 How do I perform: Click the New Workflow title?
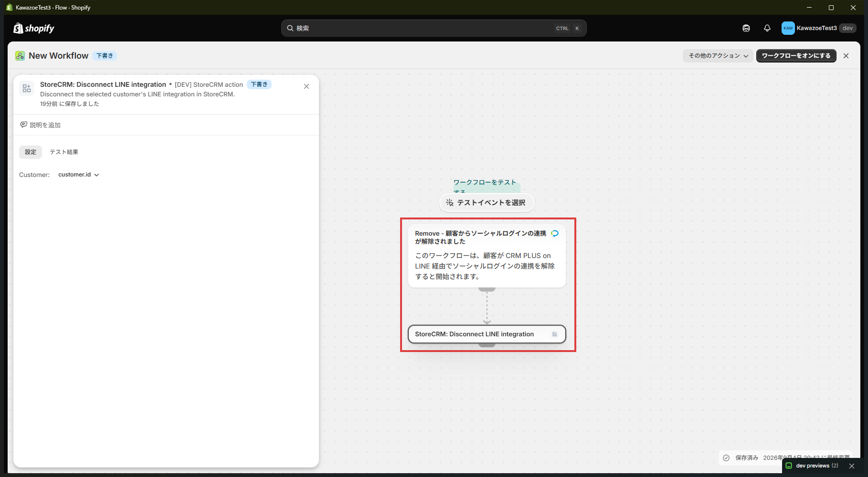pyautogui.click(x=58, y=56)
